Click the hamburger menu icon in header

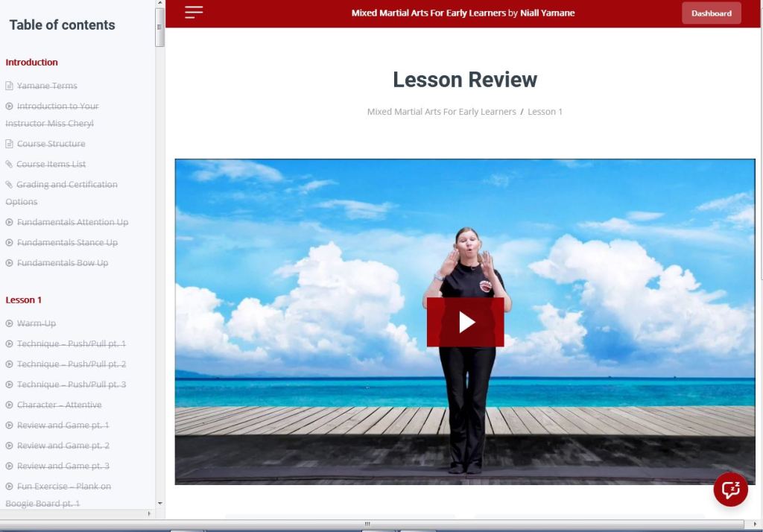coord(194,12)
